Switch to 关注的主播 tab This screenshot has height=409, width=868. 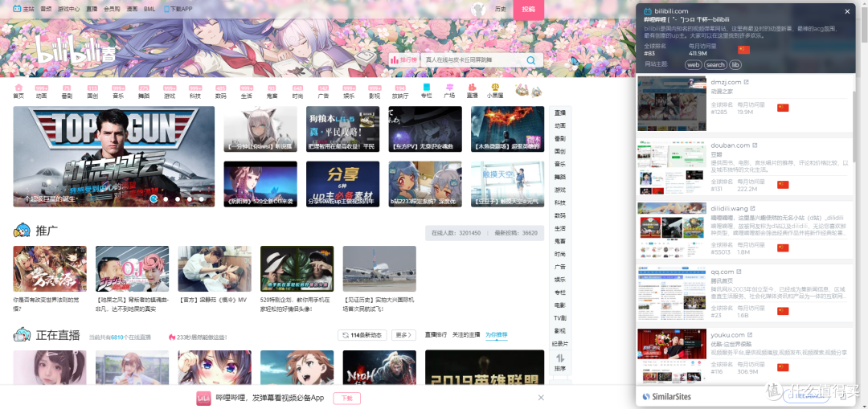pyautogui.click(x=466, y=335)
